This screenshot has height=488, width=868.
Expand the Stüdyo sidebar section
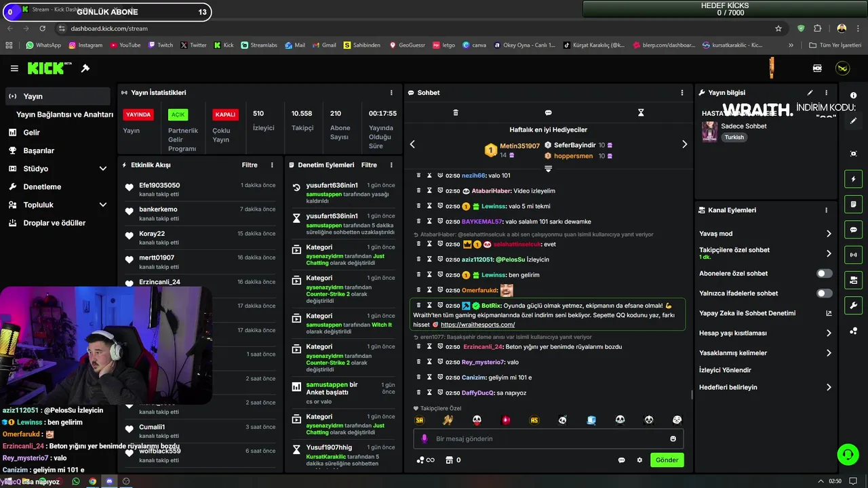coord(103,169)
